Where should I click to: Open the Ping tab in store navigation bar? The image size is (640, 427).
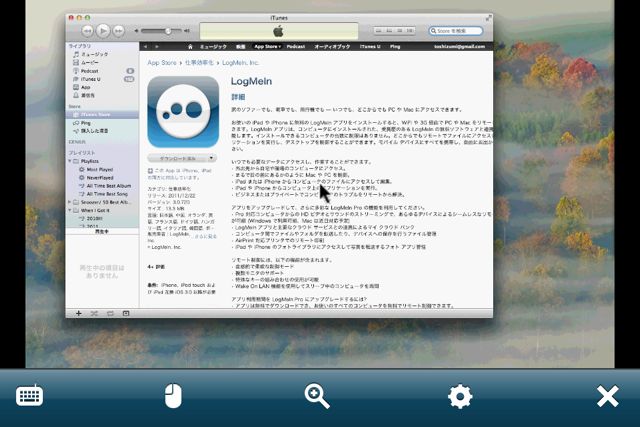point(395,47)
